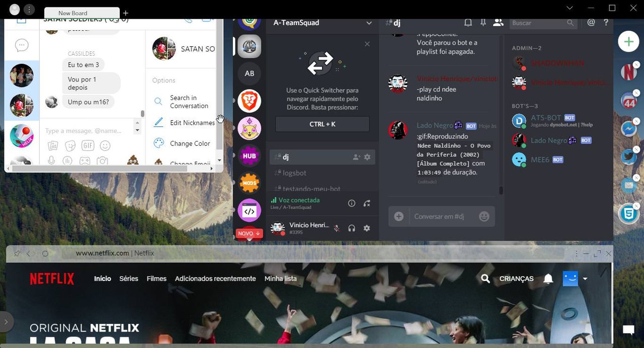Open the Discord emoji picker
644x348 pixels.
484,216
